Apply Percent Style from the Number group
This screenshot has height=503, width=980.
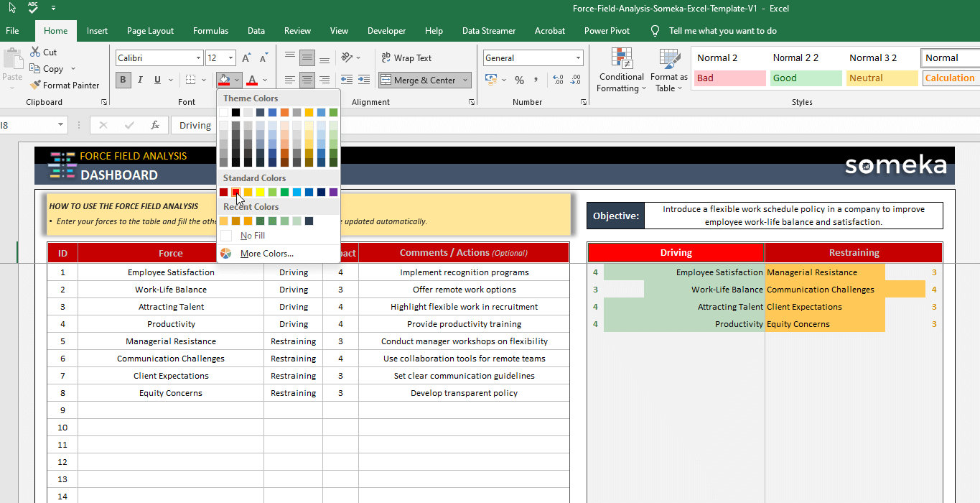(x=519, y=80)
